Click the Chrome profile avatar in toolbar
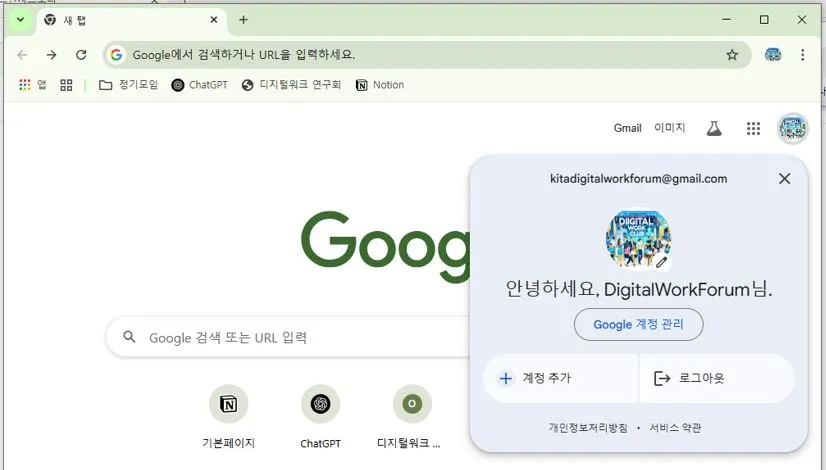The image size is (826, 470). tap(773, 55)
